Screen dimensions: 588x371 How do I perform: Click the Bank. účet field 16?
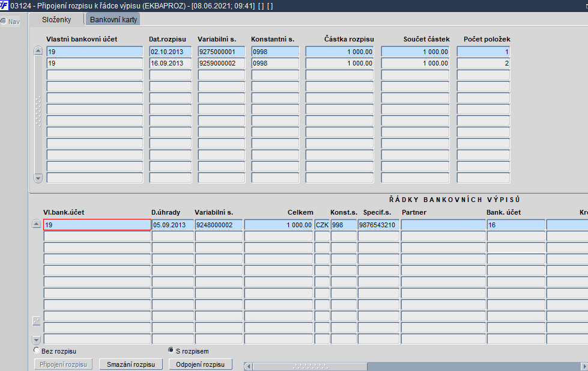pos(516,224)
